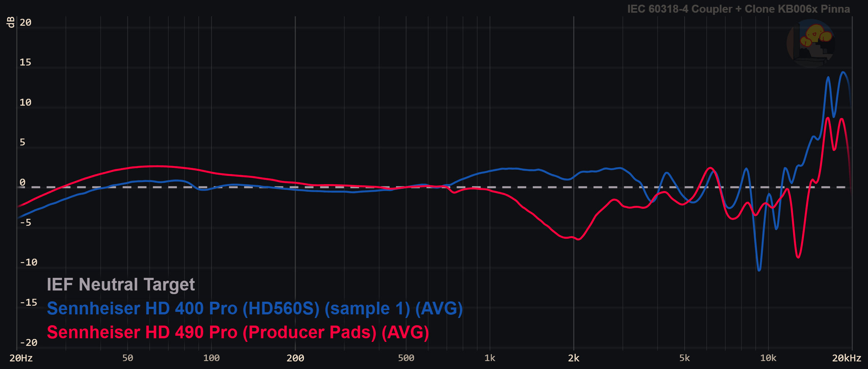Click the dB axis unit label
This screenshot has width=868, height=369.
pyautogui.click(x=11, y=22)
